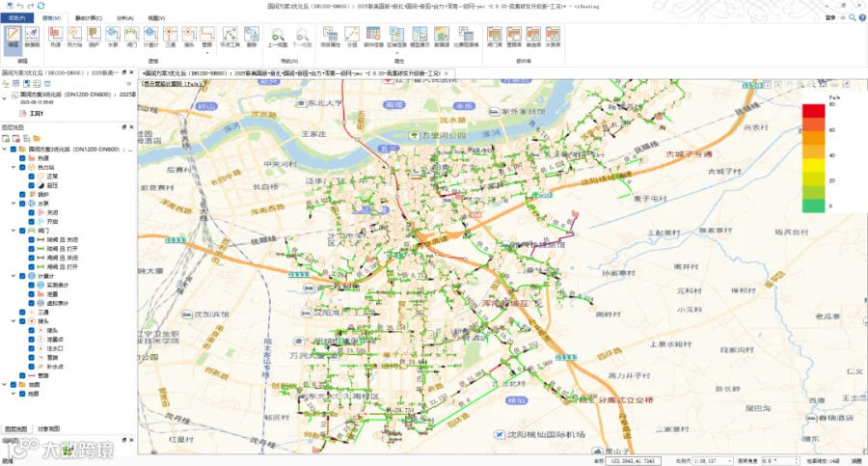Click the green swatch in Pa/m legend
This screenshot has height=466, width=868.
click(x=813, y=206)
